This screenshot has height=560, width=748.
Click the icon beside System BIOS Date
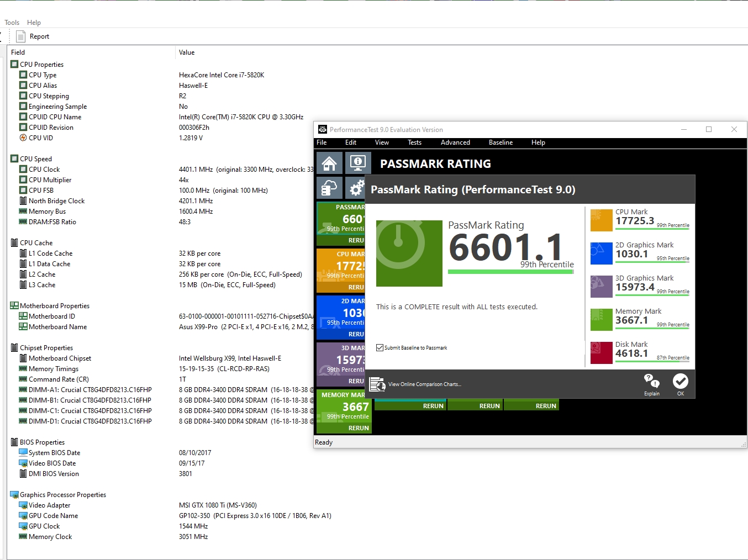point(23,453)
